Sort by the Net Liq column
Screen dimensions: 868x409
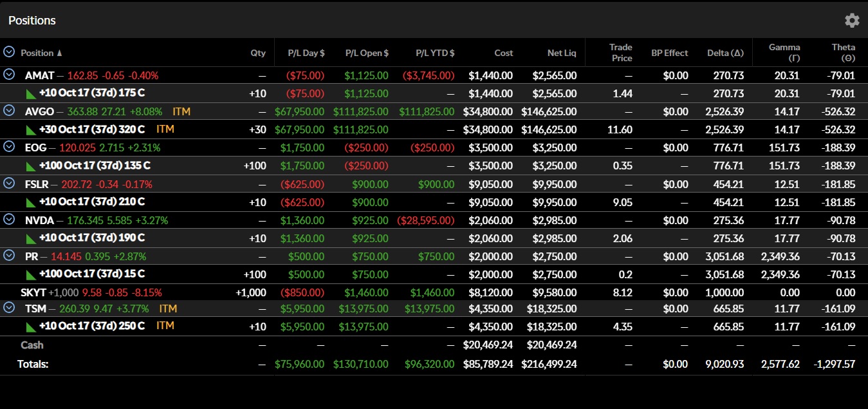click(x=561, y=53)
